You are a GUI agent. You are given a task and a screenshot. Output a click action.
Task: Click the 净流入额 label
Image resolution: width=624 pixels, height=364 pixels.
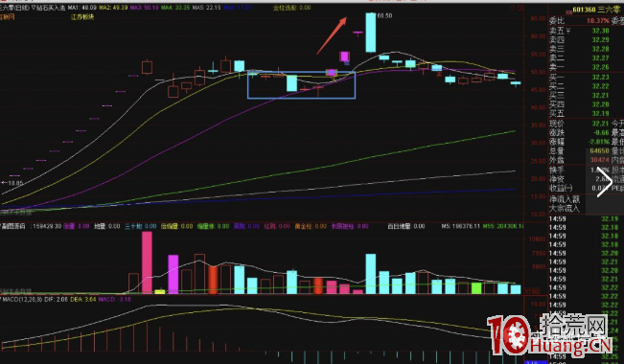click(565, 199)
